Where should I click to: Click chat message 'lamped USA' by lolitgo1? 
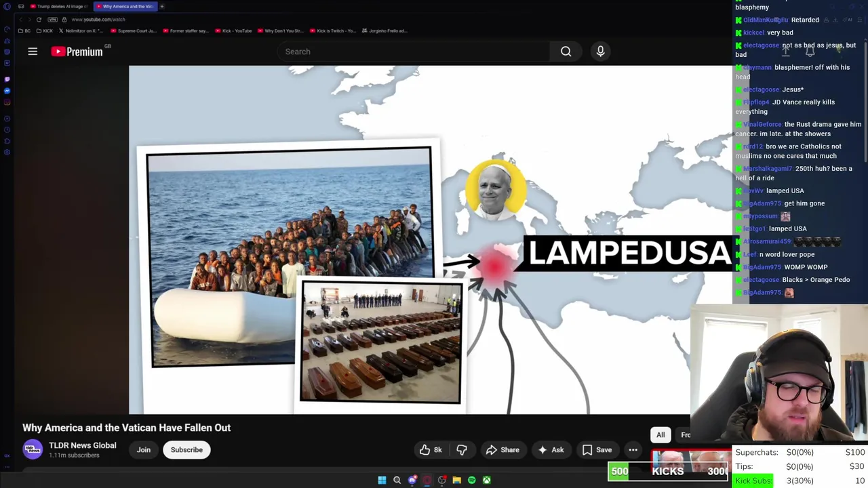787,228
